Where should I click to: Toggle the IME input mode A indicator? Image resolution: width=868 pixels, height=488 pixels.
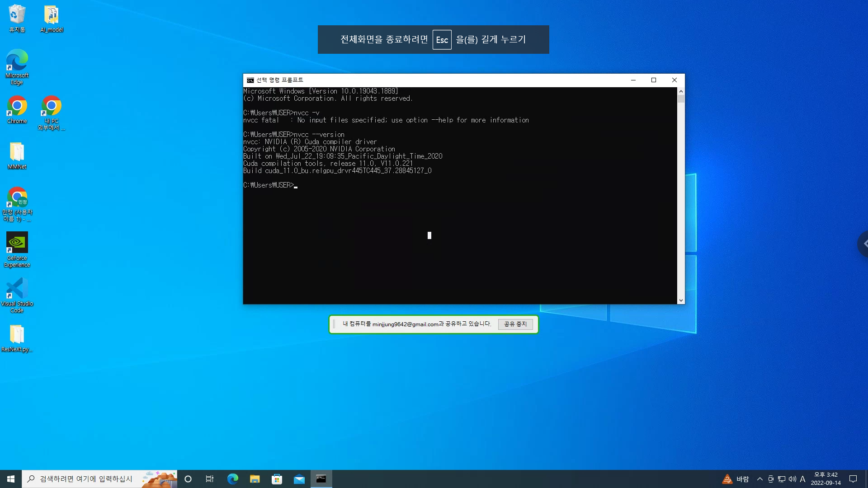pos(802,479)
